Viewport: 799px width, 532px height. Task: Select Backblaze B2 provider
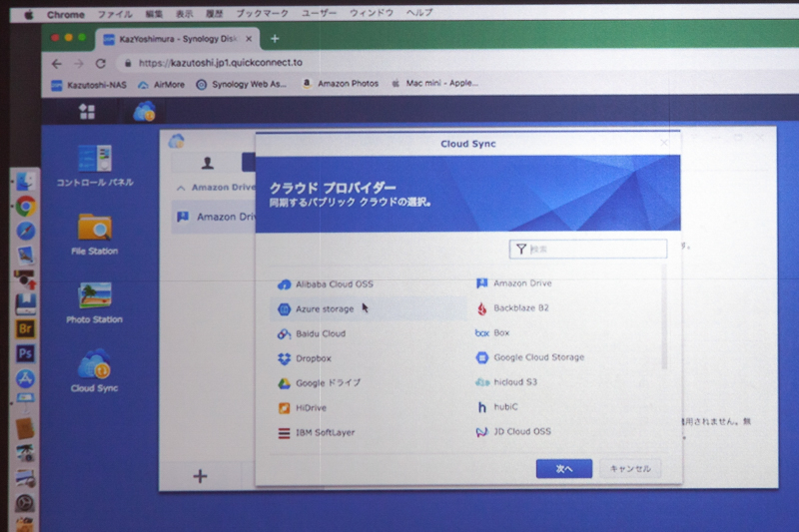[x=512, y=308]
